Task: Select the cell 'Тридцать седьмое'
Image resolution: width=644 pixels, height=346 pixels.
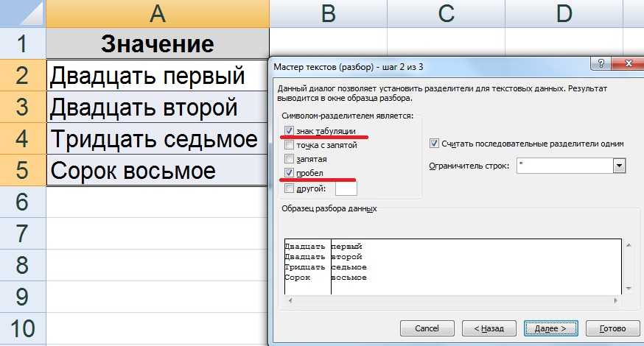Action: coord(158,138)
